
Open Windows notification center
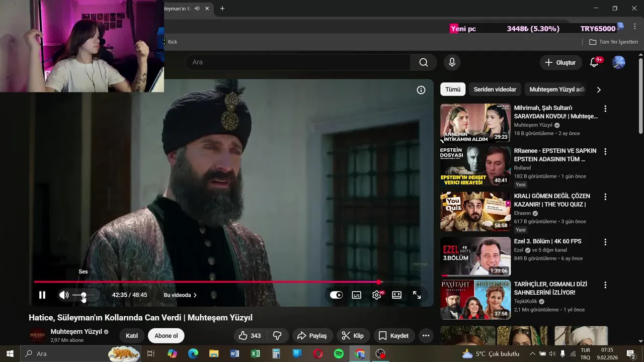click(630, 353)
